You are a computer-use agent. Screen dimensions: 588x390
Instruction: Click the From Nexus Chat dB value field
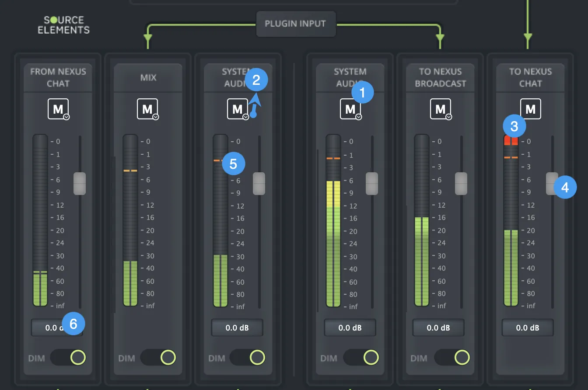pyautogui.click(x=57, y=327)
